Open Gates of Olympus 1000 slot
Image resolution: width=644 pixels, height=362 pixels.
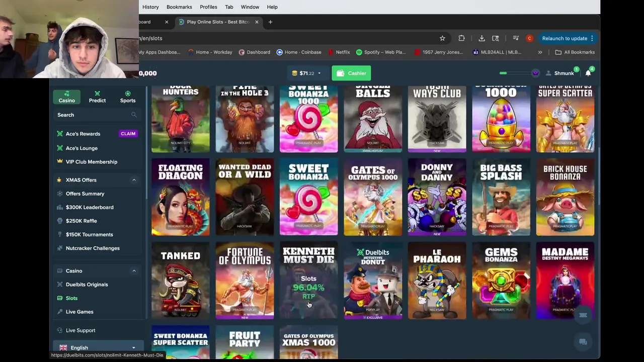(x=373, y=197)
